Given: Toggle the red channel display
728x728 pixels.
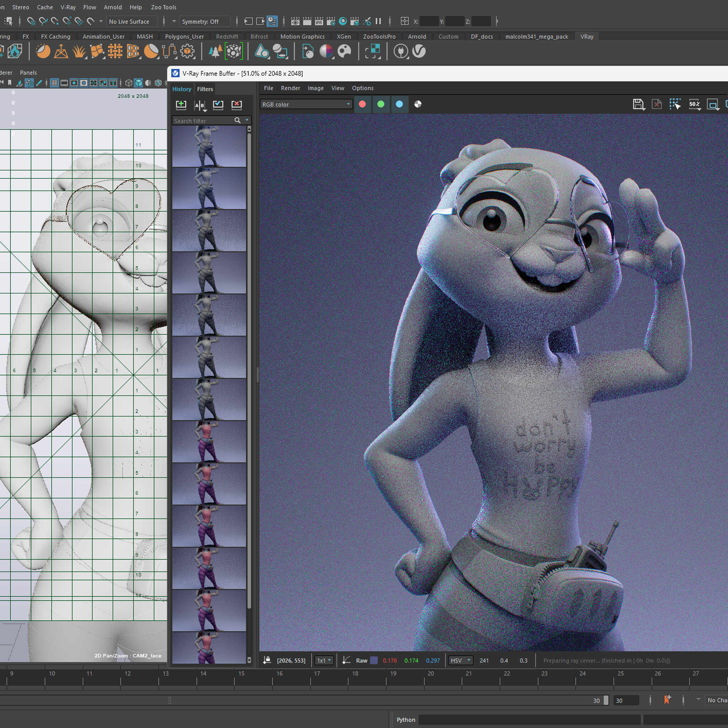Looking at the screenshot, I should point(362,105).
